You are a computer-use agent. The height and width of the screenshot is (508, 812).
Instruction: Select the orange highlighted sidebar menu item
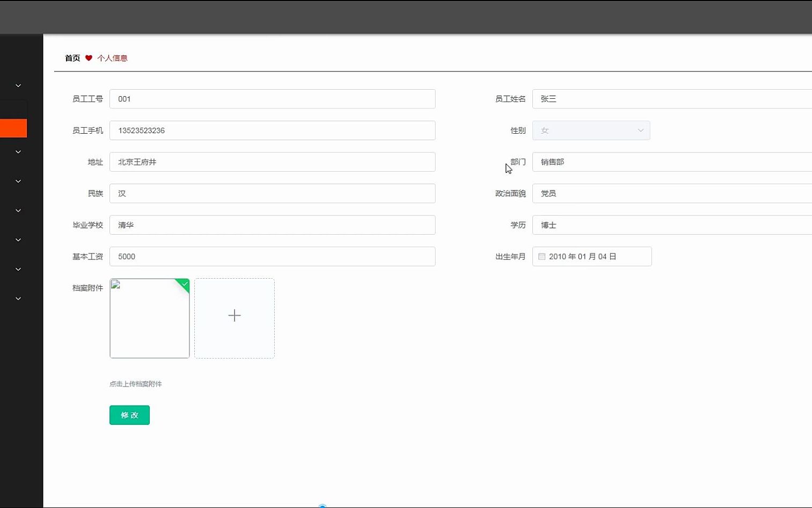pyautogui.click(x=13, y=128)
